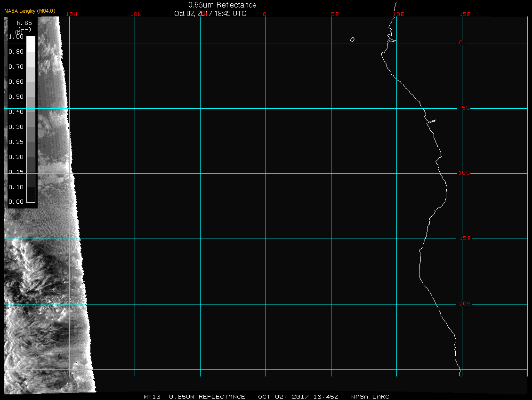Click the 0.50 value on the colorbar scale
This screenshot has height=400, width=532.
tap(16, 97)
